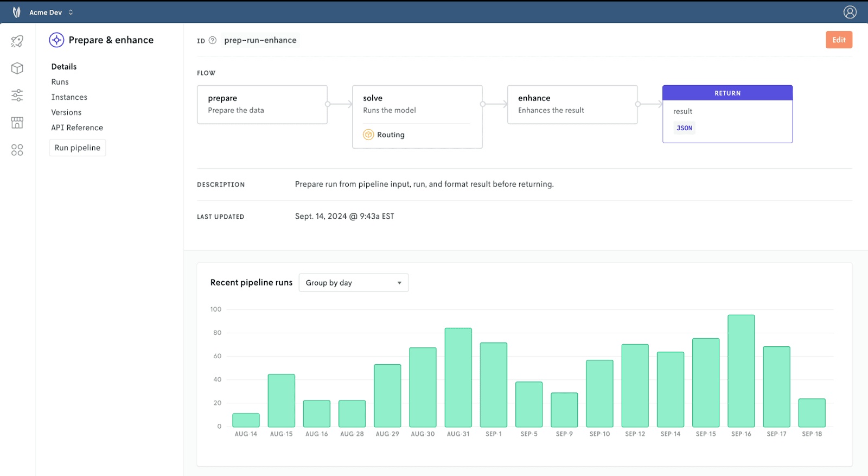This screenshot has height=476, width=868.
Task: Select the cube icon in sidebar
Action: pos(17,68)
